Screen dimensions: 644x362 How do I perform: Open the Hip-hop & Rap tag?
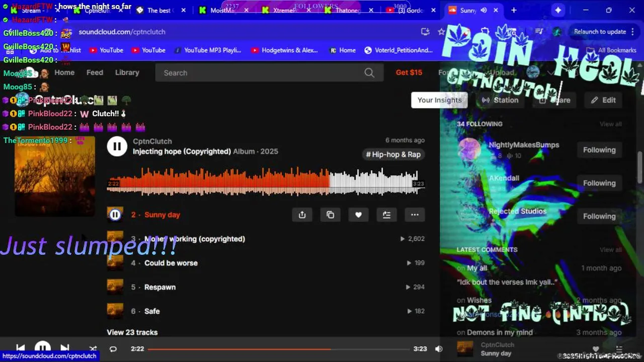point(393,154)
